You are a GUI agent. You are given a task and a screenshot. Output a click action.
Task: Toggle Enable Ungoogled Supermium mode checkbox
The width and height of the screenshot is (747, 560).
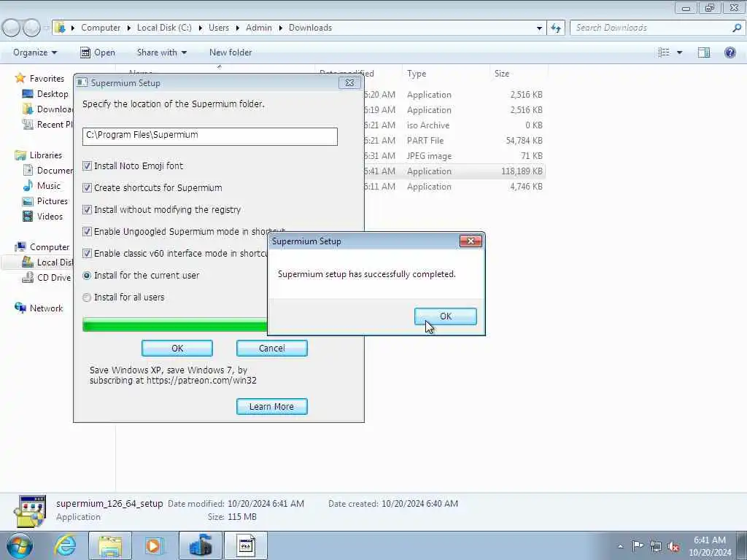point(87,231)
